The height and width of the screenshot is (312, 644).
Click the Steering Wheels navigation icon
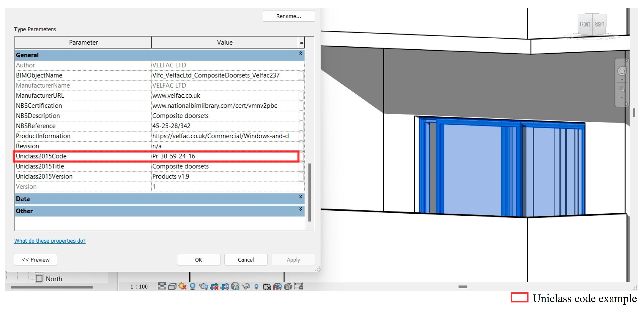tap(622, 71)
